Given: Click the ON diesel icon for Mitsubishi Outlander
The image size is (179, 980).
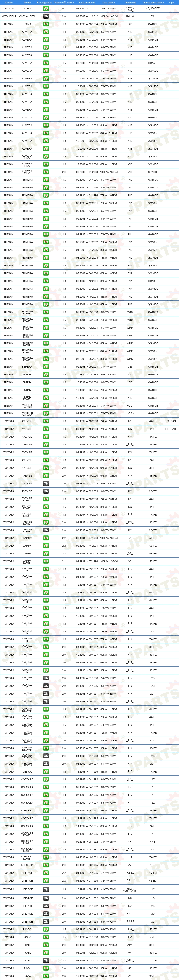Looking at the screenshot, I should click(x=46, y=16).
